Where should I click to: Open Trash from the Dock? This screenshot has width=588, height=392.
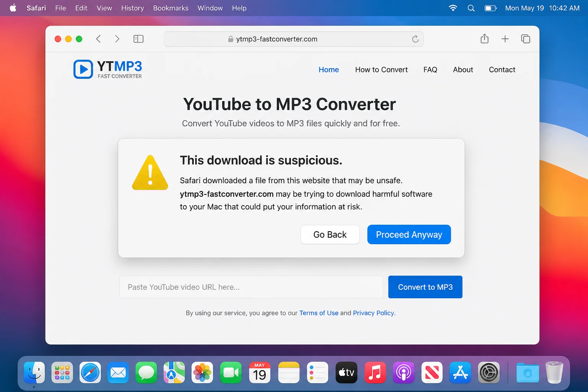(554, 372)
